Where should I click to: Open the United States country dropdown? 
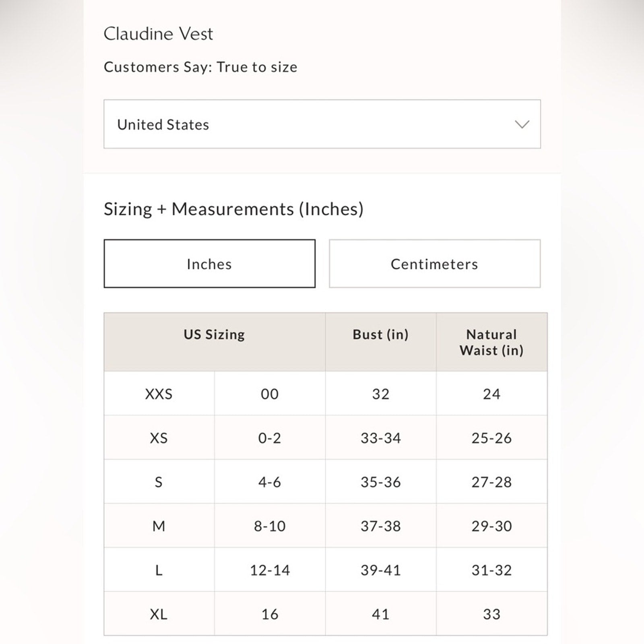322,124
